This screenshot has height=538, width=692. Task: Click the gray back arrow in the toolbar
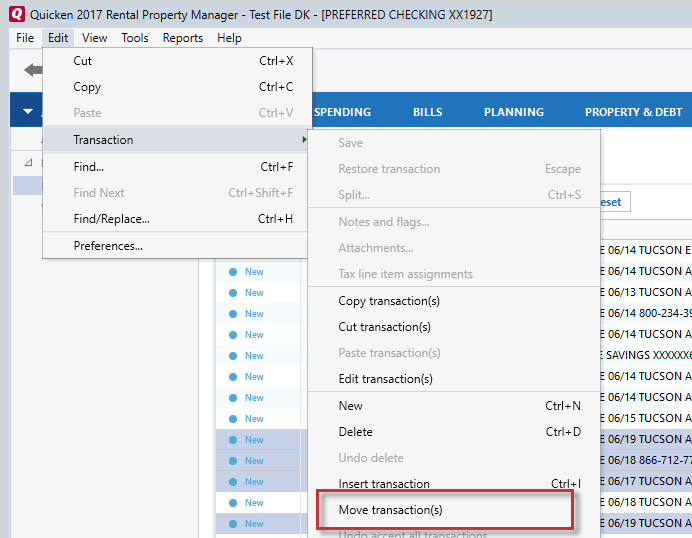point(34,70)
